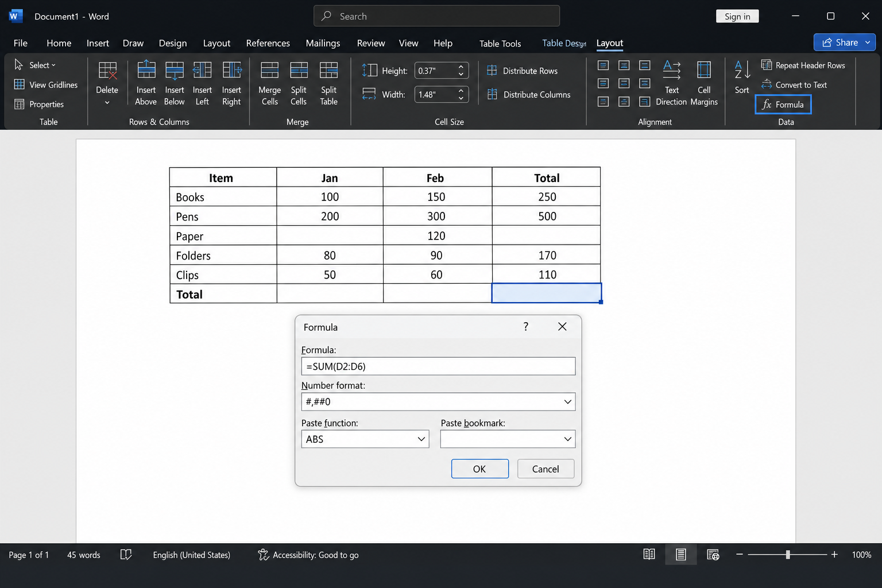
Task: Click the Formula text field in dialog
Action: pyautogui.click(x=438, y=366)
